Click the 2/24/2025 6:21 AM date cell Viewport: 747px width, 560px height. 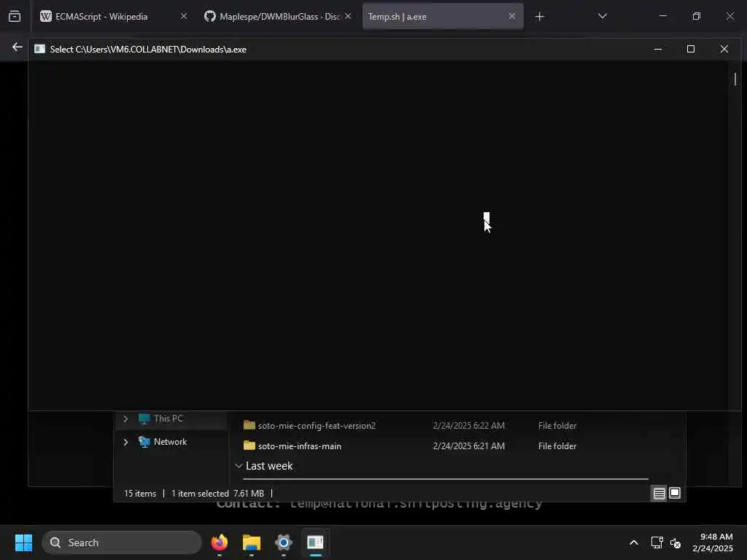click(x=469, y=446)
